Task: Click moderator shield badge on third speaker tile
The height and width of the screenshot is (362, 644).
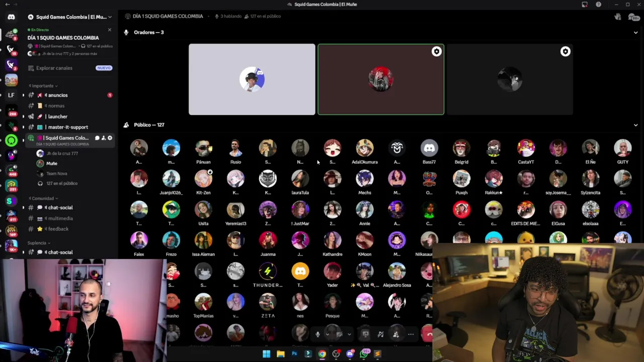Action: 565,51
